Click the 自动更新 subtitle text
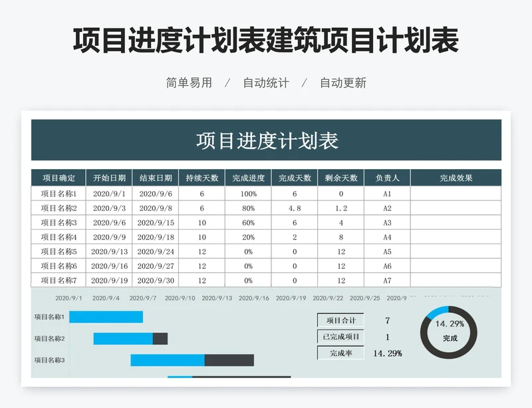 click(343, 83)
